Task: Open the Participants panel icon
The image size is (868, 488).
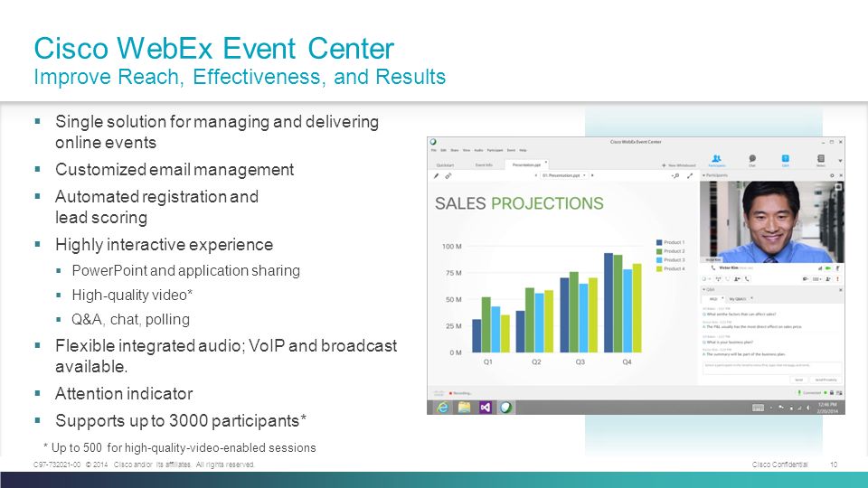Action: [716, 159]
